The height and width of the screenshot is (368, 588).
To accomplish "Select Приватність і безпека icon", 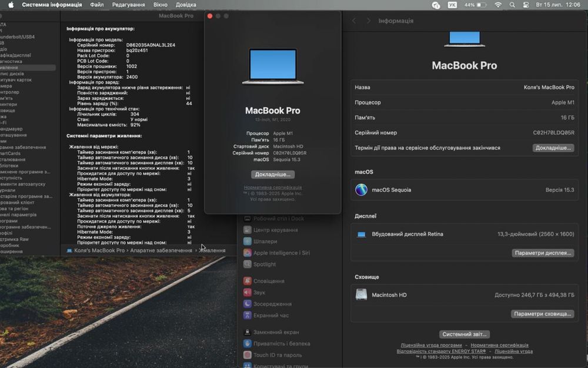I will click(247, 344).
